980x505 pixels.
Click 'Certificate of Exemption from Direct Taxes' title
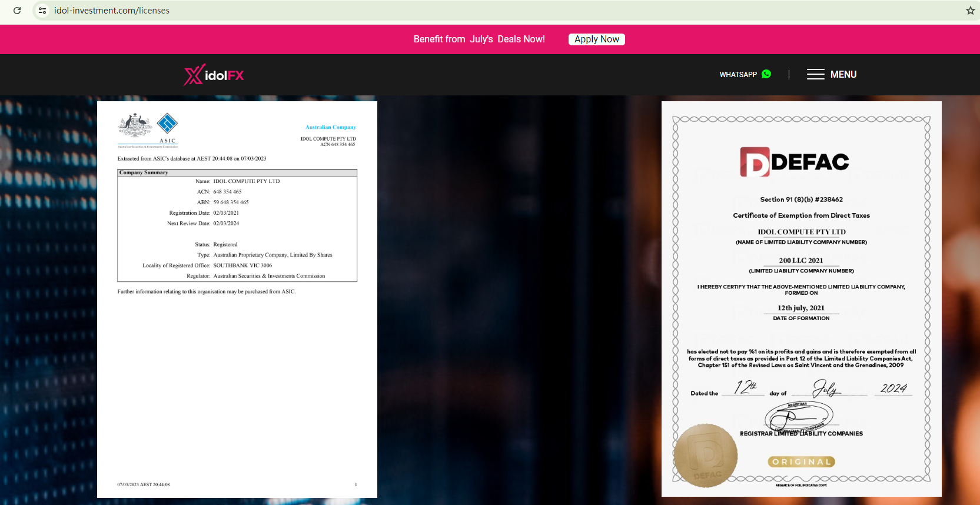pos(802,215)
